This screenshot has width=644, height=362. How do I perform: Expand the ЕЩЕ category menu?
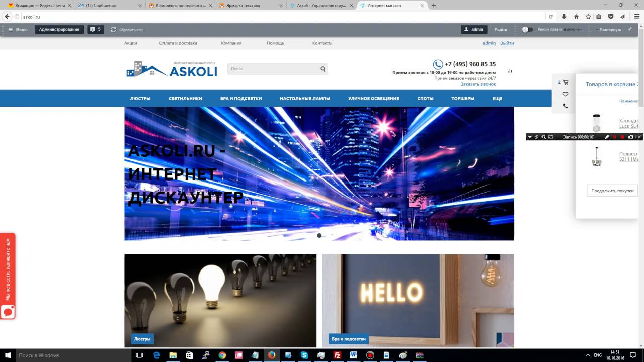pyautogui.click(x=497, y=98)
